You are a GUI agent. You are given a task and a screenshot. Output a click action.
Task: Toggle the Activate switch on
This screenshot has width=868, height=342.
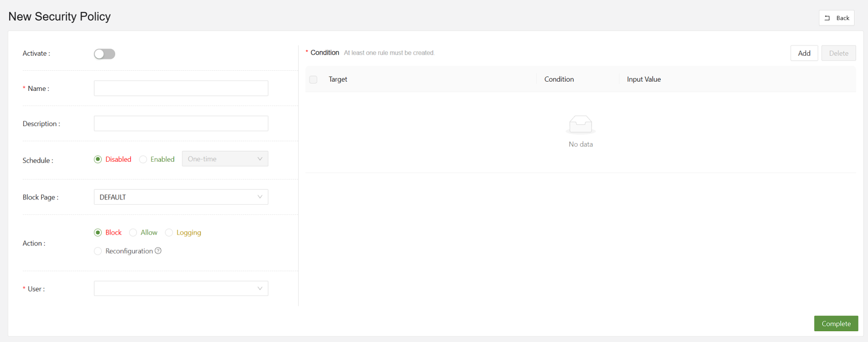104,54
